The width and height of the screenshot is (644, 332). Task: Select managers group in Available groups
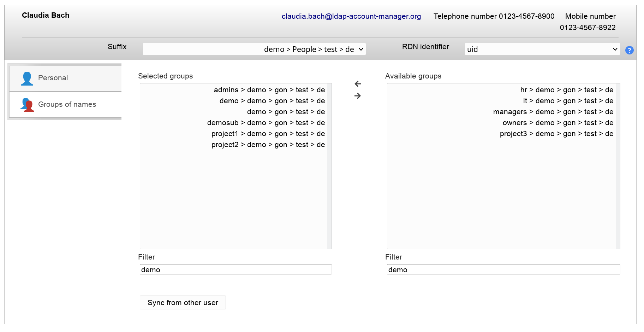[553, 112]
